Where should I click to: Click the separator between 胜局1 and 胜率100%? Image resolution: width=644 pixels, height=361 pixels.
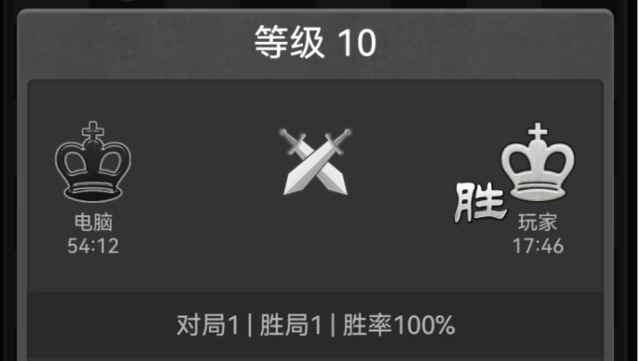[332, 326]
